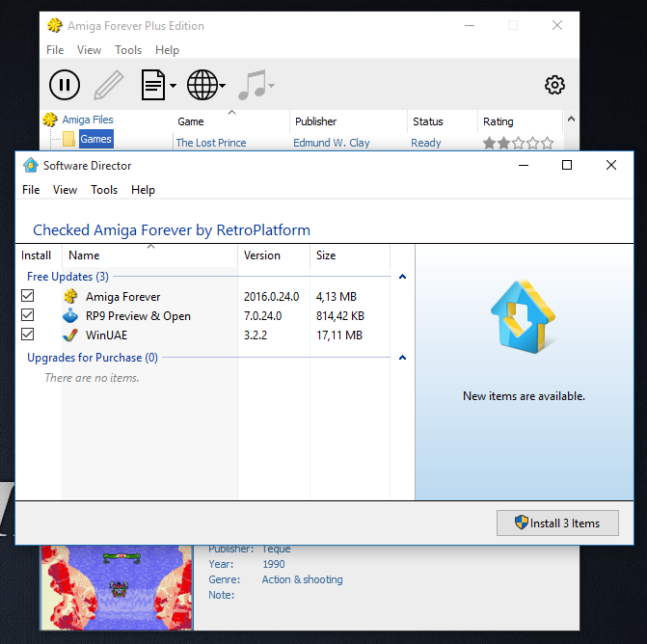Open Help menu in Amiga Forever window
647x644 pixels.
tap(167, 50)
